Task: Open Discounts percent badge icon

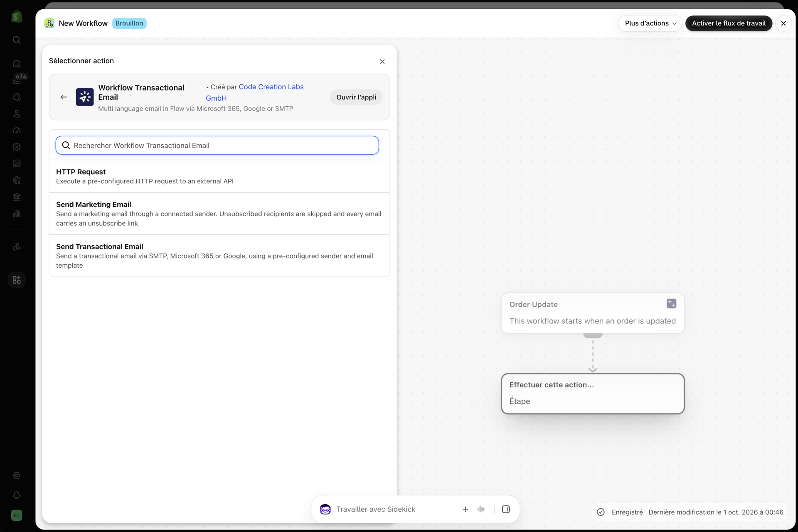Action: (x=17, y=147)
